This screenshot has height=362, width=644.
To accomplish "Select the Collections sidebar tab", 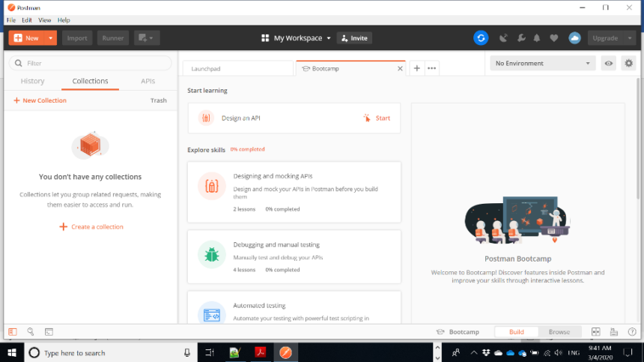I will (x=90, y=81).
